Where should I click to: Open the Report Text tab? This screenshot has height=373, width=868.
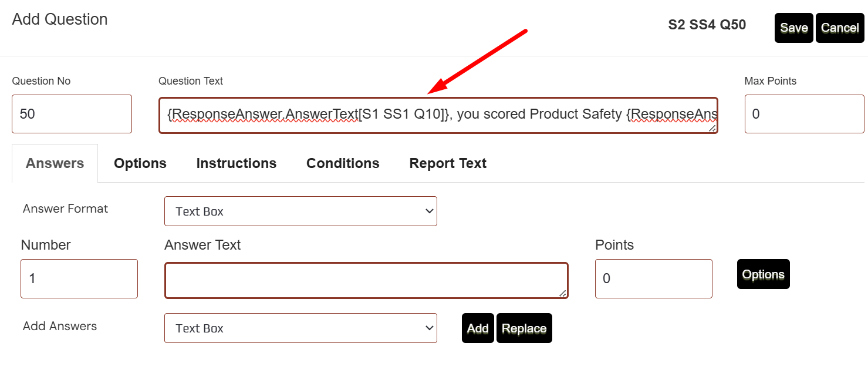(x=448, y=163)
